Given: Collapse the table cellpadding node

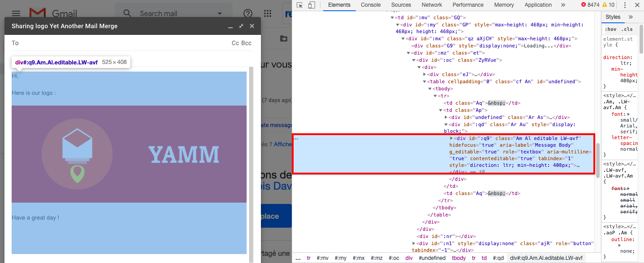Looking at the screenshot, I should coord(425,81).
